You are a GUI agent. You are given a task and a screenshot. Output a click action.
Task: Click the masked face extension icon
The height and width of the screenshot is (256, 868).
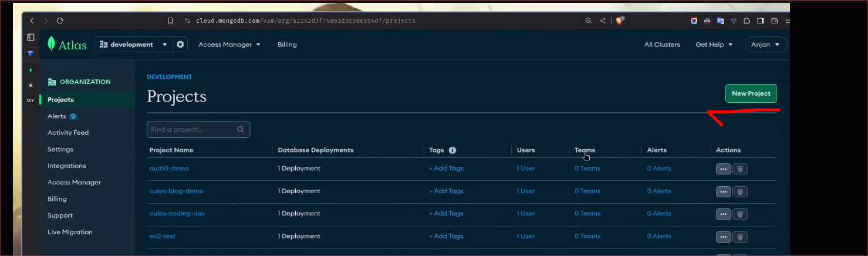707,21
